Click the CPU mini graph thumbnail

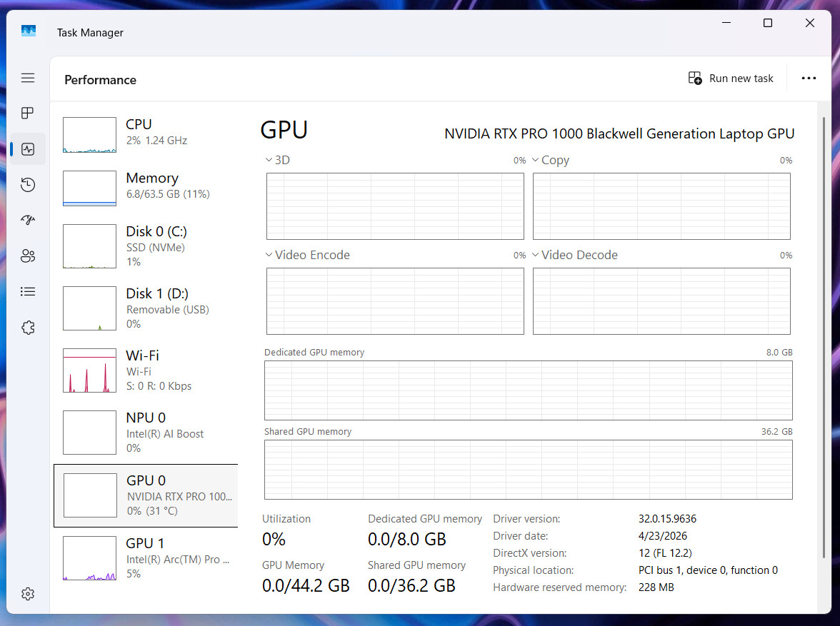point(89,135)
